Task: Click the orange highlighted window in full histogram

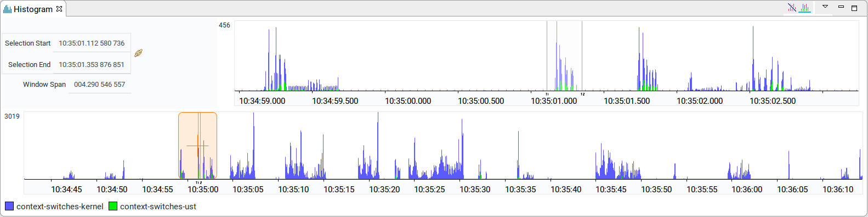Action: (197, 146)
